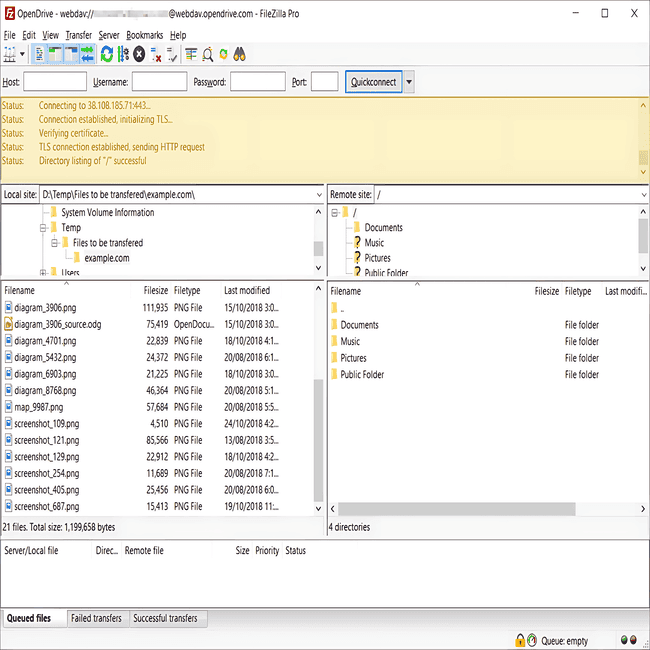Viewport: 650px width, 650px height.
Task: Open the Remote site path dropdown
Action: coord(644,195)
